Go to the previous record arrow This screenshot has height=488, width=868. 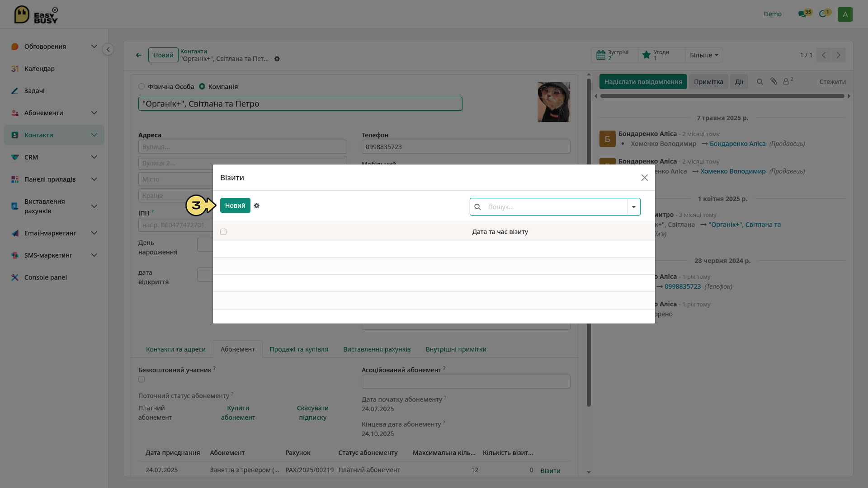point(824,55)
